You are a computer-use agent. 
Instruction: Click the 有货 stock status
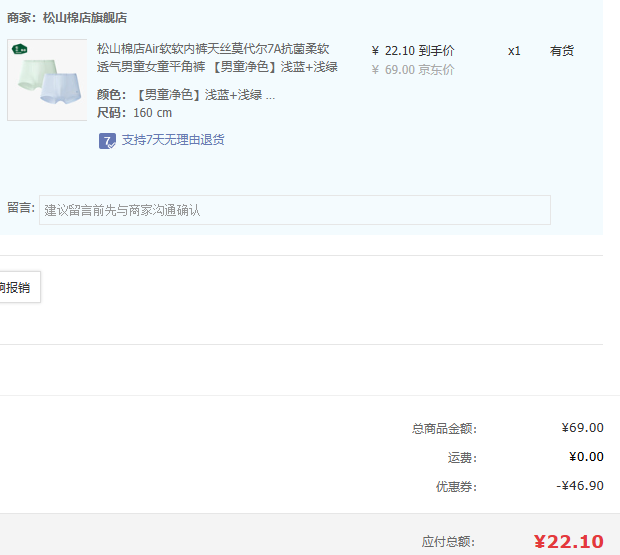pos(561,51)
